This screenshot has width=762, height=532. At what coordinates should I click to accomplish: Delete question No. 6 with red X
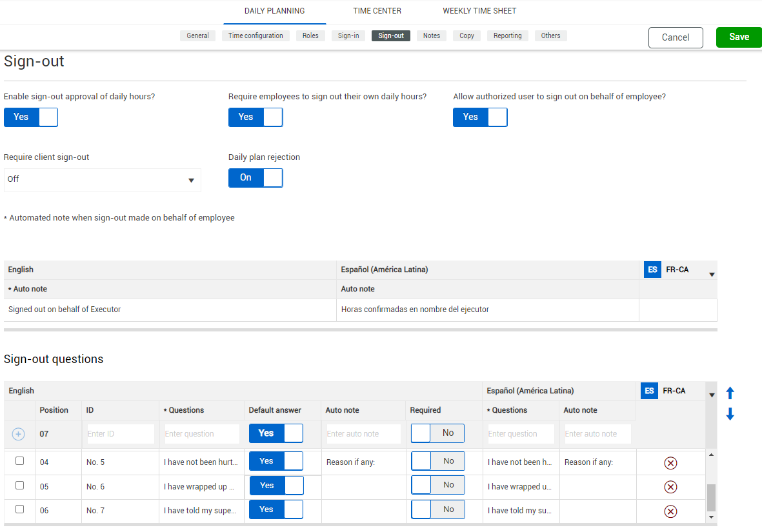click(670, 487)
